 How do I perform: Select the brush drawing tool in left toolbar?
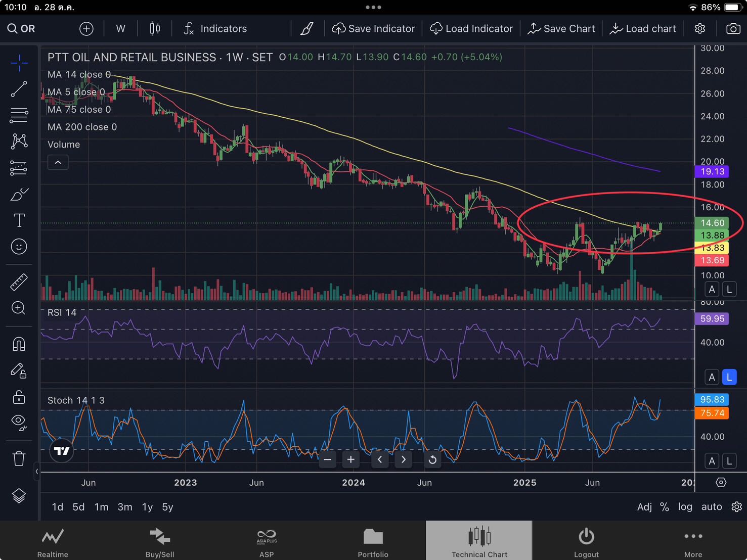click(x=19, y=194)
